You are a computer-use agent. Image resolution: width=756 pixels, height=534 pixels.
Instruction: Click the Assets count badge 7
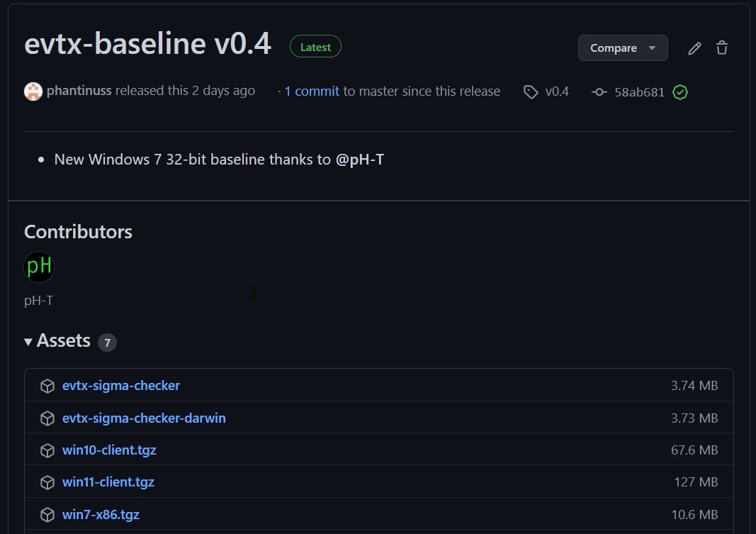click(x=107, y=343)
